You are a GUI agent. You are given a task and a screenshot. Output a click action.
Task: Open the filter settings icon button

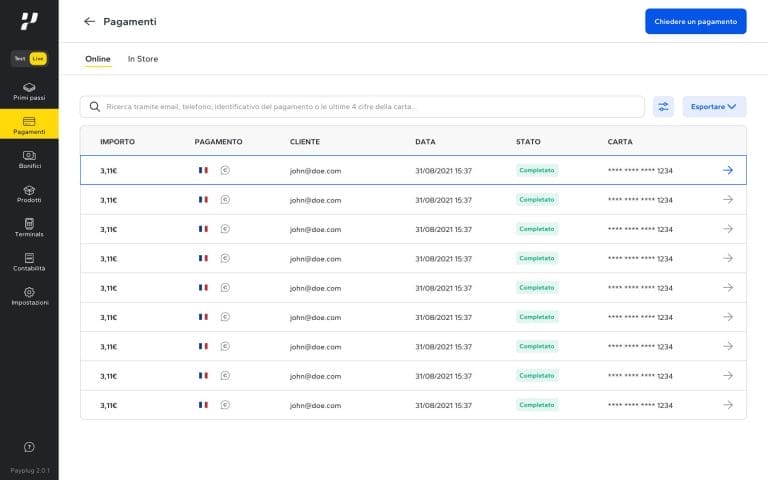(x=663, y=106)
